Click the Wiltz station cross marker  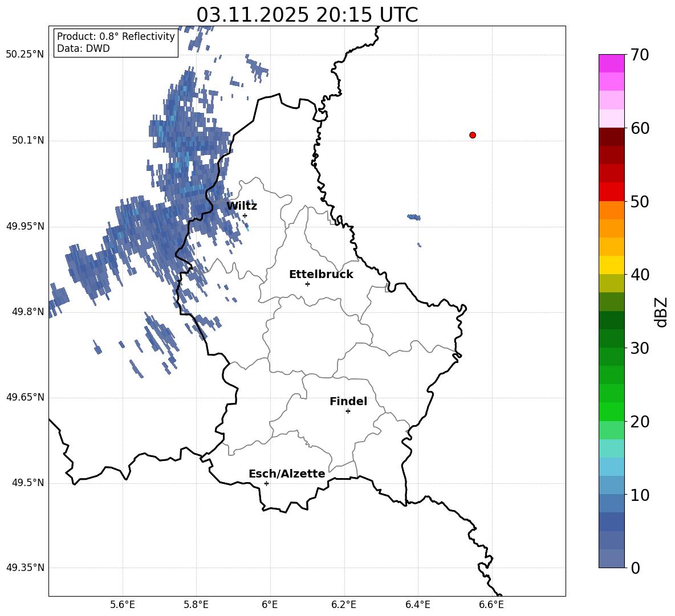click(x=245, y=215)
